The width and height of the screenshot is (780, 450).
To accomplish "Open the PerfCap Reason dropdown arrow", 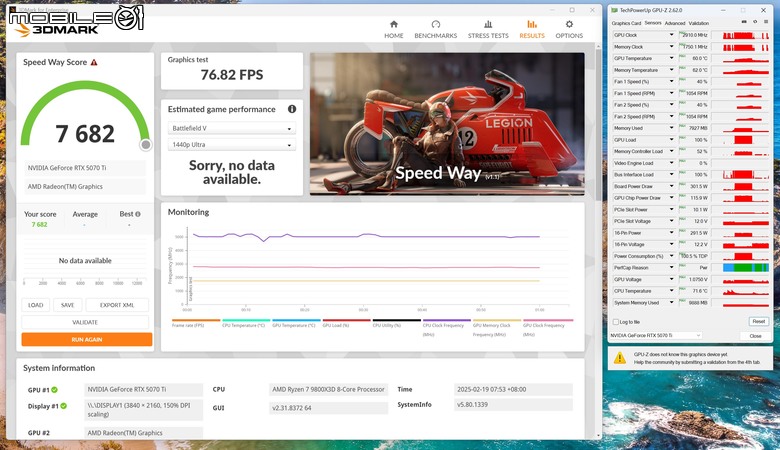I will (x=672, y=268).
